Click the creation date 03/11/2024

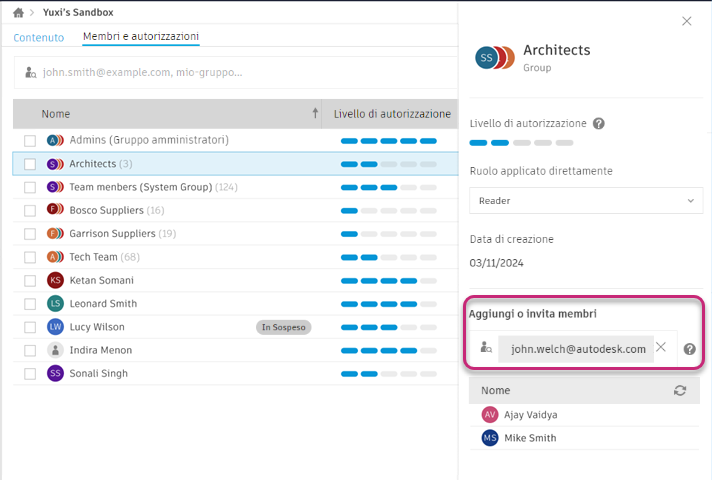496,263
